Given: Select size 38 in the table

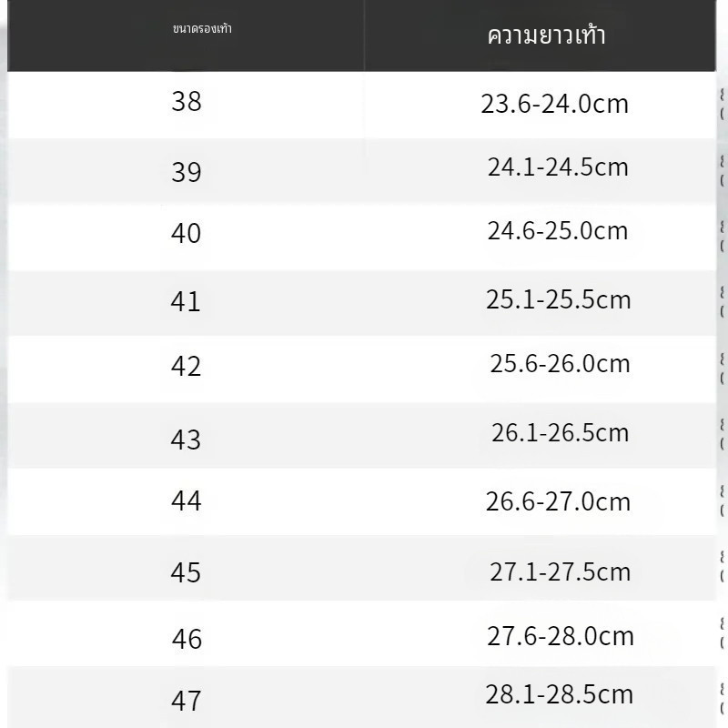Looking at the screenshot, I should tap(187, 101).
